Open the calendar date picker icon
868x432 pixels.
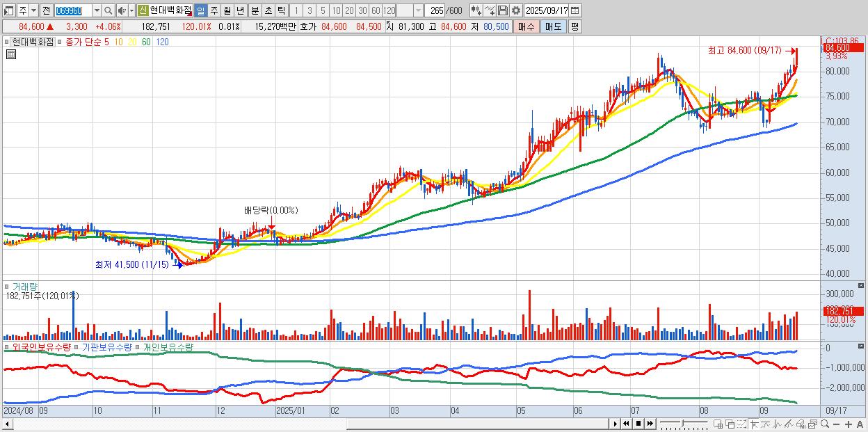pos(575,10)
